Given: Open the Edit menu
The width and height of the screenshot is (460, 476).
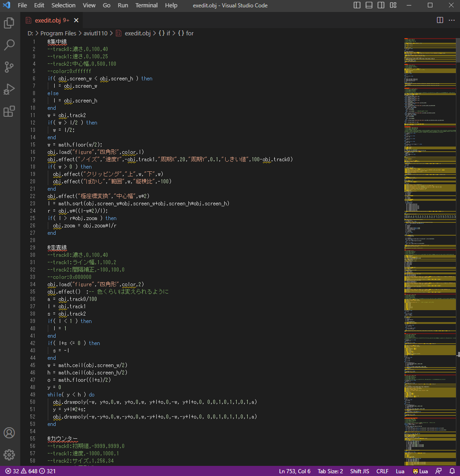Looking at the screenshot, I should point(39,5).
